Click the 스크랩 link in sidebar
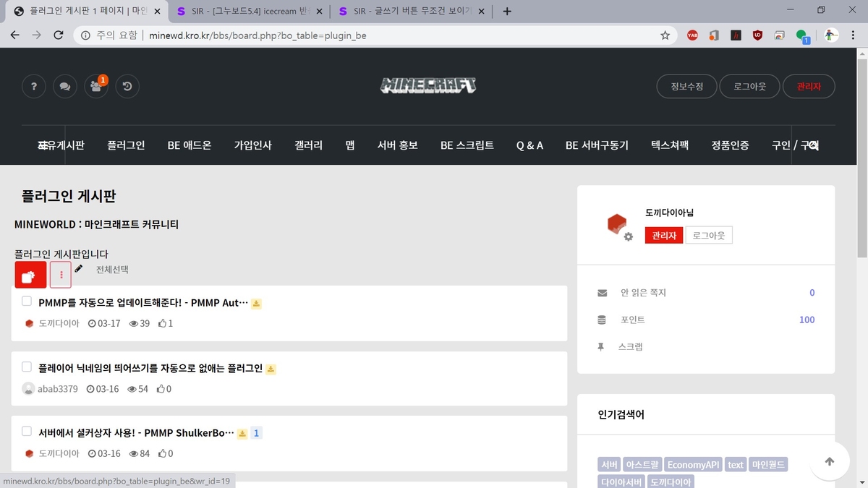 click(630, 346)
